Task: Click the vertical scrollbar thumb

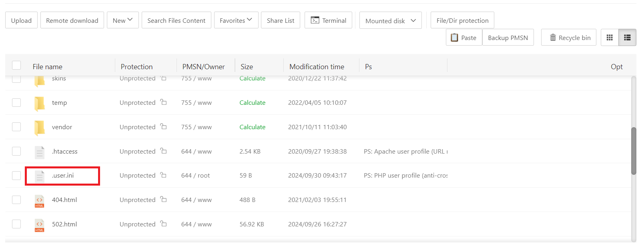Action: click(x=633, y=151)
